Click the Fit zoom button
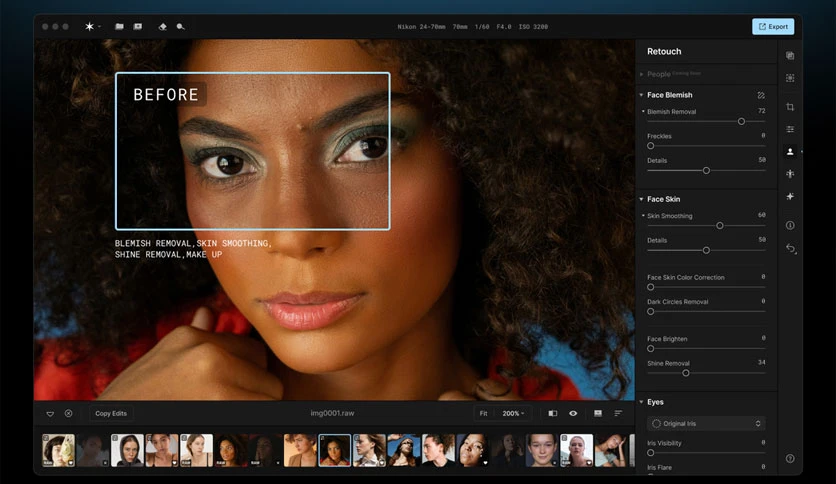This screenshot has width=836, height=484. click(483, 413)
